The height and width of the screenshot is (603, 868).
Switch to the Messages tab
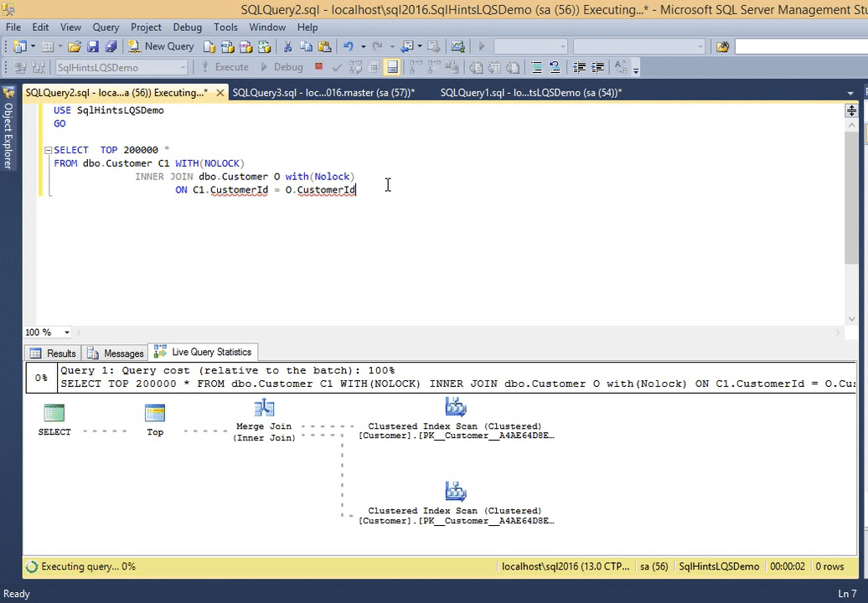pos(116,353)
